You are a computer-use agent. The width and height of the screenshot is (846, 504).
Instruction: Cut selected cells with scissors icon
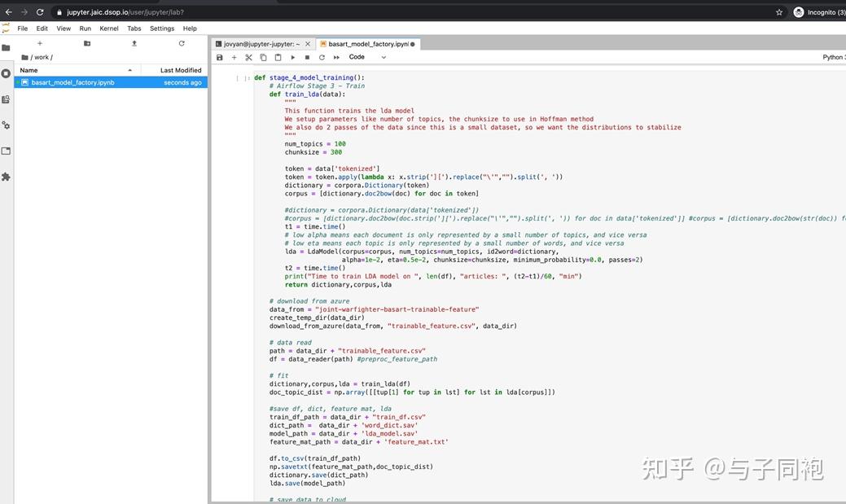[x=248, y=57]
